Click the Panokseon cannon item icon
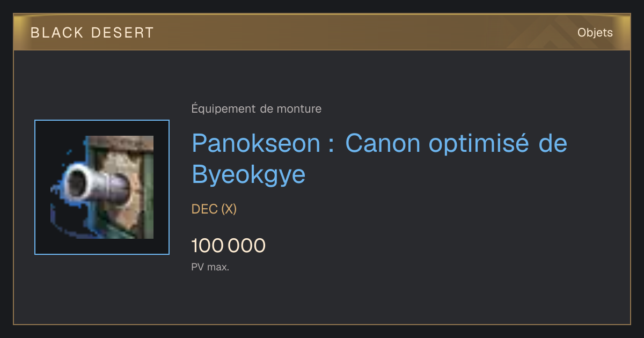The height and width of the screenshot is (338, 644). point(102,187)
